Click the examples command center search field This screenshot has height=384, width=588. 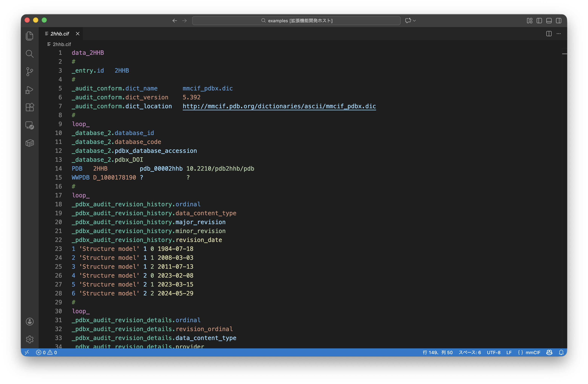coord(296,21)
